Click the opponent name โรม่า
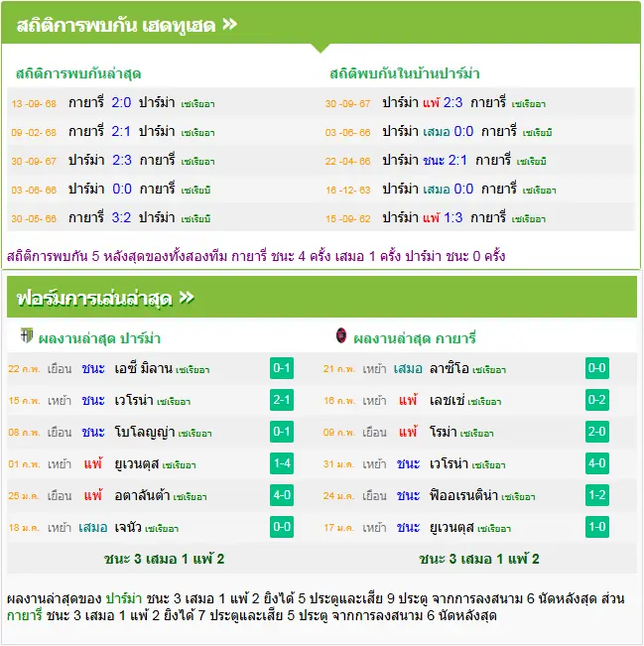The image size is (644, 646). [443, 432]
